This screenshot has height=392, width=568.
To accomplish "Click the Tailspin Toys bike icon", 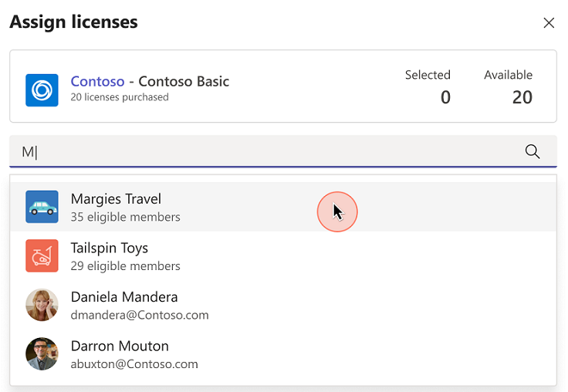I will (42, 256).
